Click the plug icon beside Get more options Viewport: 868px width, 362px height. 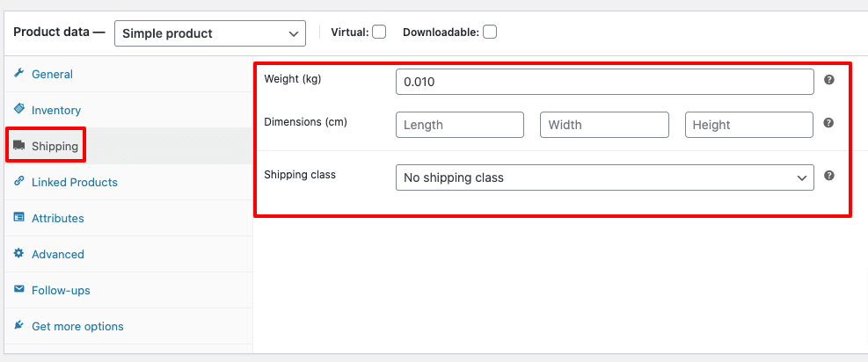[x=18, y=326]
